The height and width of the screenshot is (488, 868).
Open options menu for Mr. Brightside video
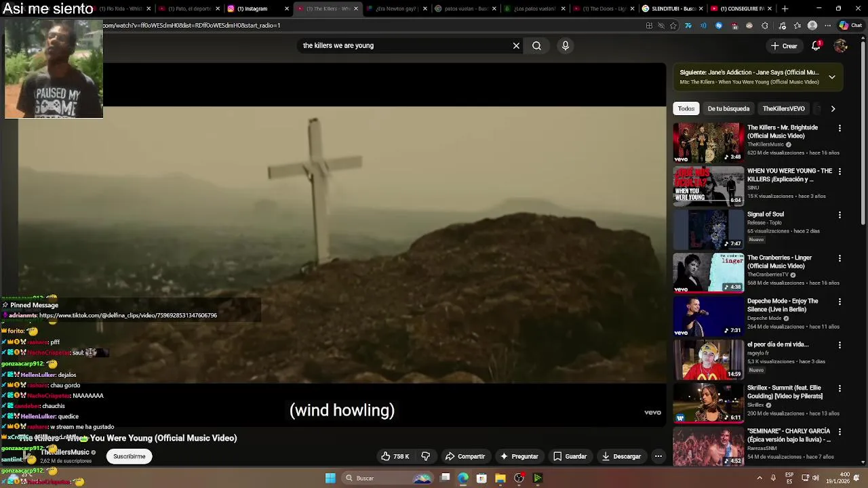[x=840, y=128]
